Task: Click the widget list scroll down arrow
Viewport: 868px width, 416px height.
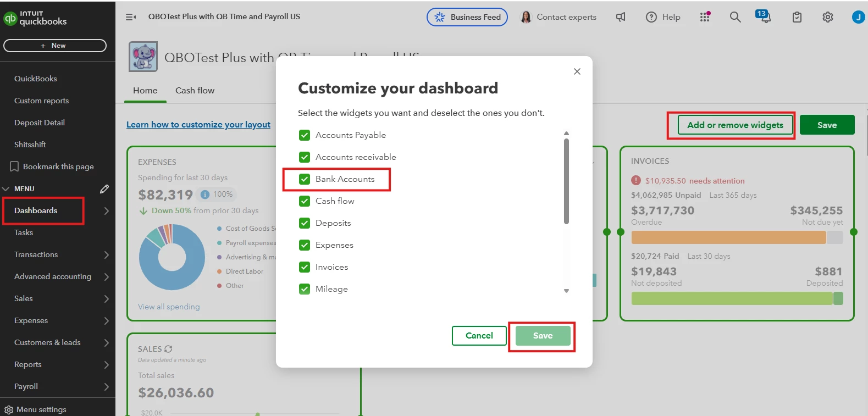Action: point(566,291)
